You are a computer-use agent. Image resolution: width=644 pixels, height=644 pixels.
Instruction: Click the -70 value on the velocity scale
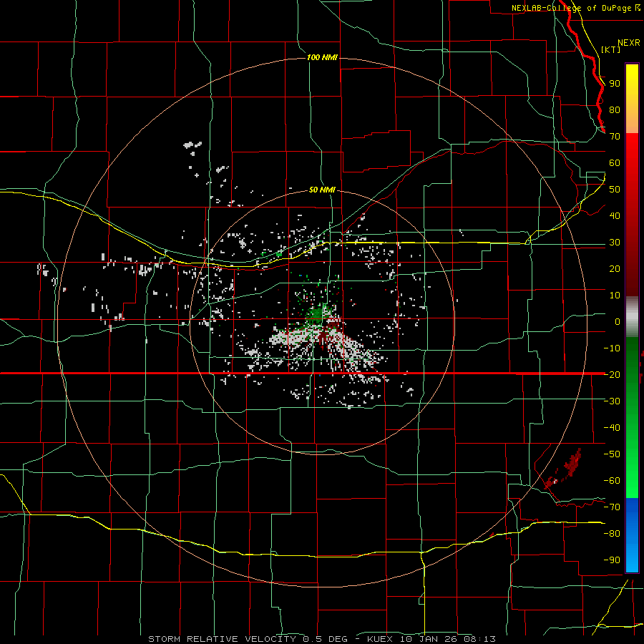pos(612,507)
